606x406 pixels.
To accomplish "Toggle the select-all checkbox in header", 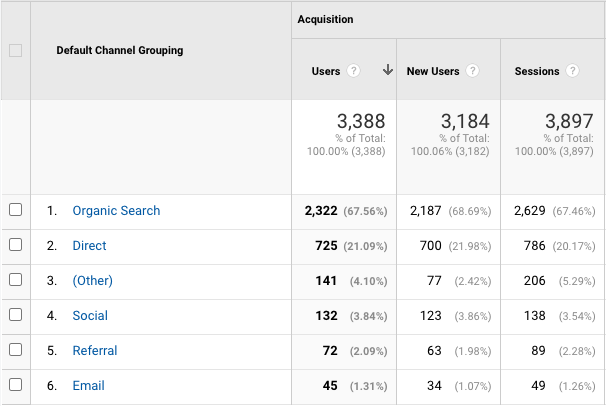I will 15,51.
